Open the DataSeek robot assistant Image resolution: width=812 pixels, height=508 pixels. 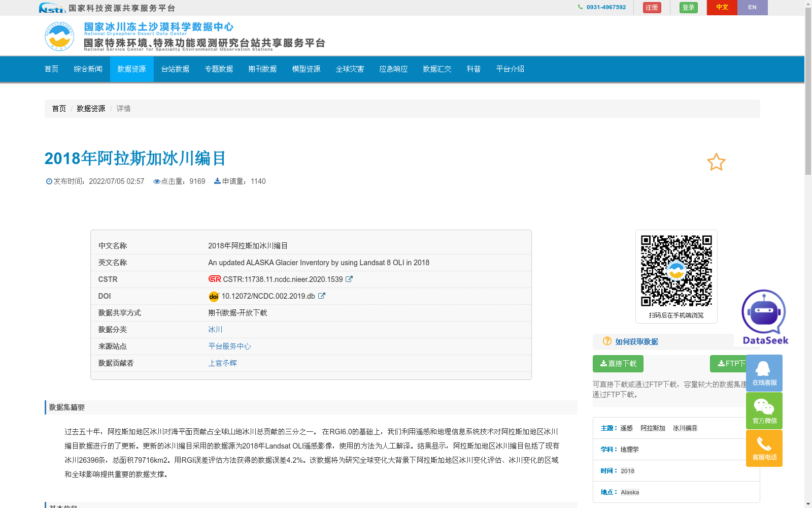pos(764,317)
